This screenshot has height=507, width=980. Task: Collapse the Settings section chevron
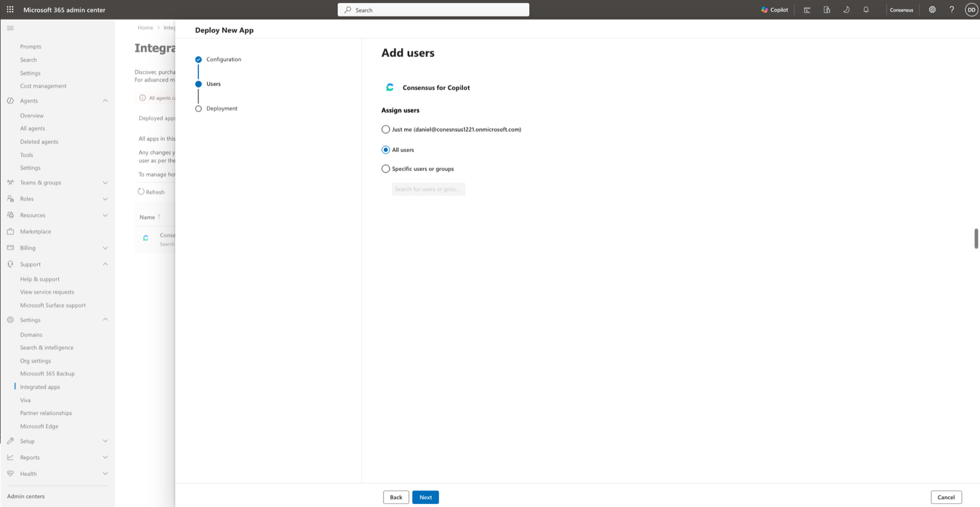pyautogui.click(x=105, y=319)
